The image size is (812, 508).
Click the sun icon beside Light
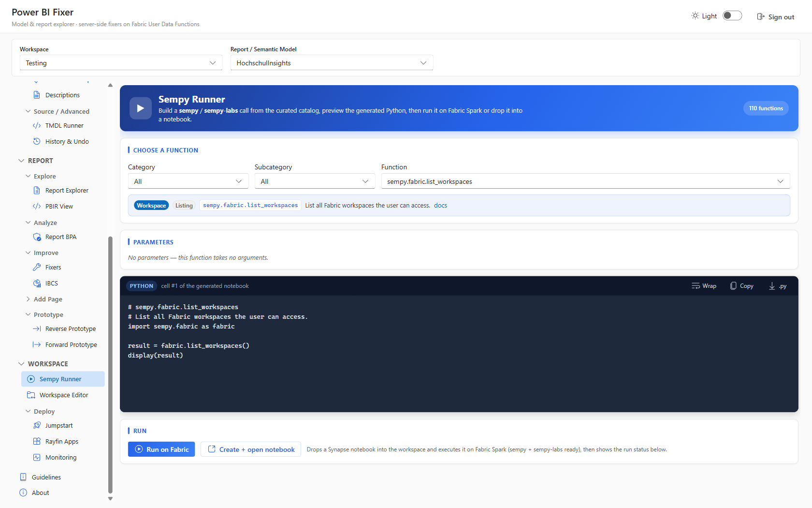coord(695,15)
